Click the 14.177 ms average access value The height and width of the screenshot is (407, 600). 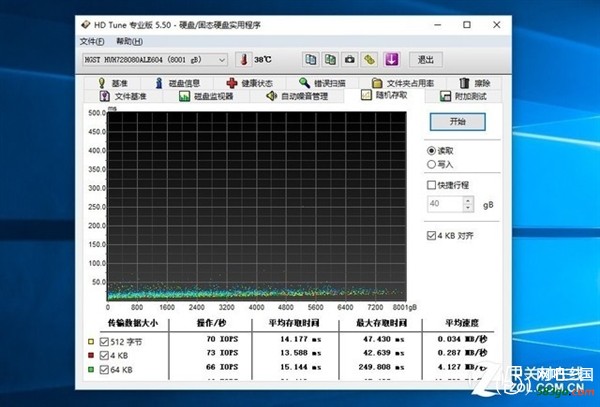coord(301,339)
